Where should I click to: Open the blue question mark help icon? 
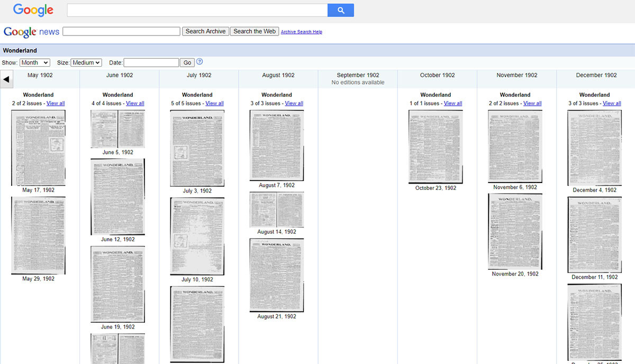[x=199, y=62]
